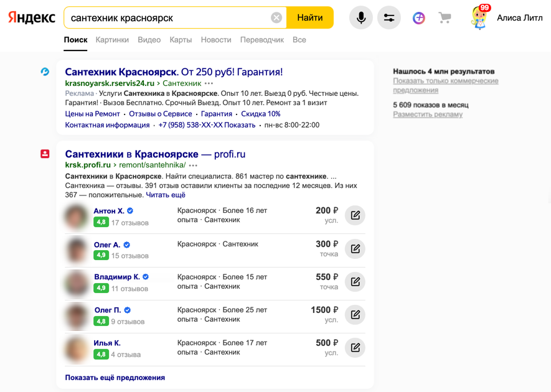
Task: Click the Alice assistant round icon
Action: [418, 18]
